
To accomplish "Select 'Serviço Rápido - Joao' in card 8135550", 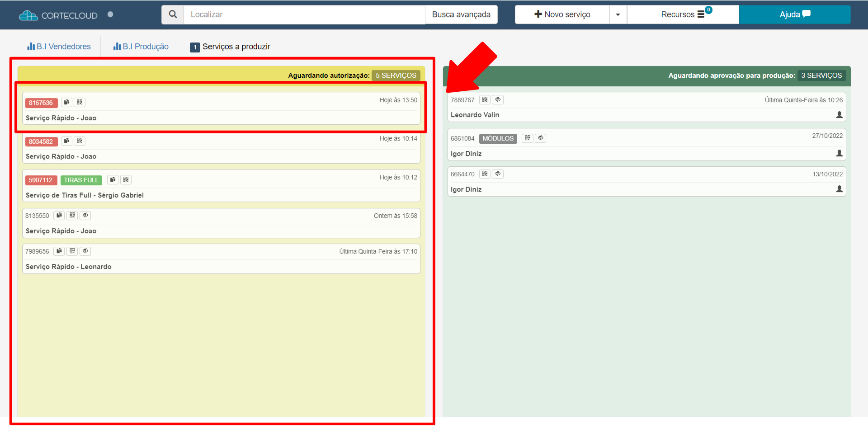I will pos(61,231).
